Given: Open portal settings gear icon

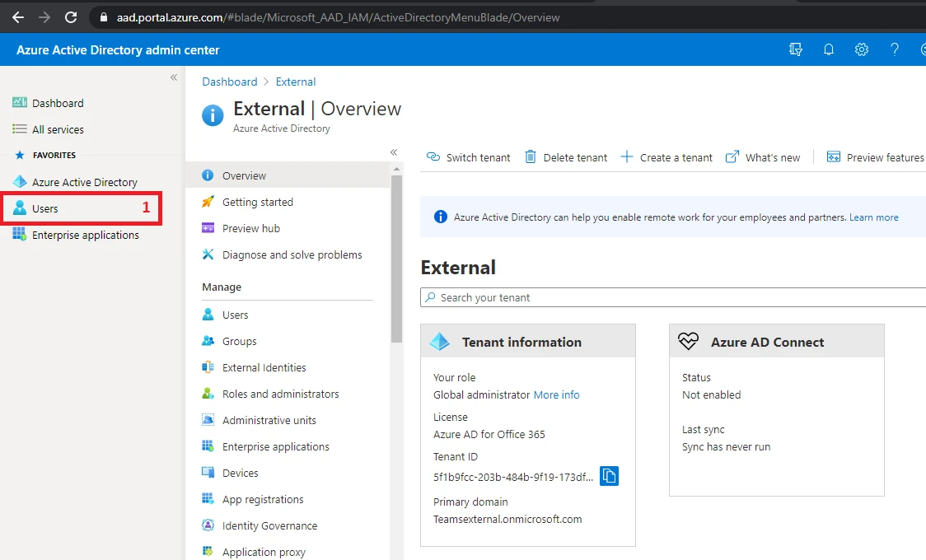Looking at the screenshot, I should point(862,50).
